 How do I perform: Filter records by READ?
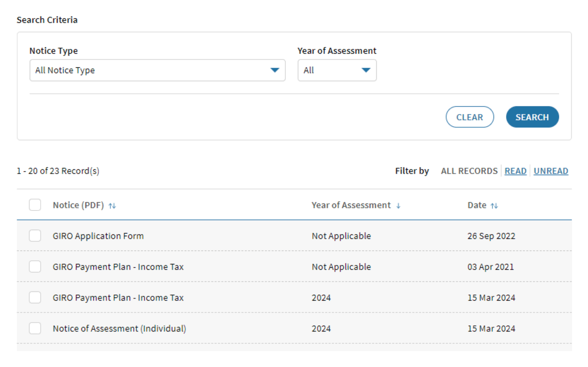515,171
